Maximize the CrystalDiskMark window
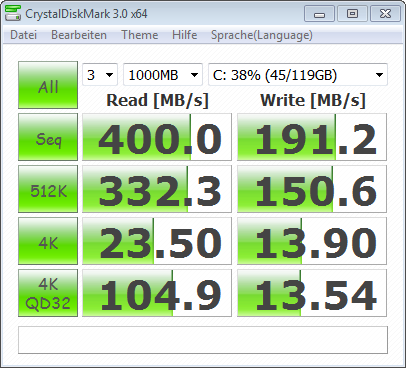The width and height of the screenshot is (406, 368). pos(352,14)
